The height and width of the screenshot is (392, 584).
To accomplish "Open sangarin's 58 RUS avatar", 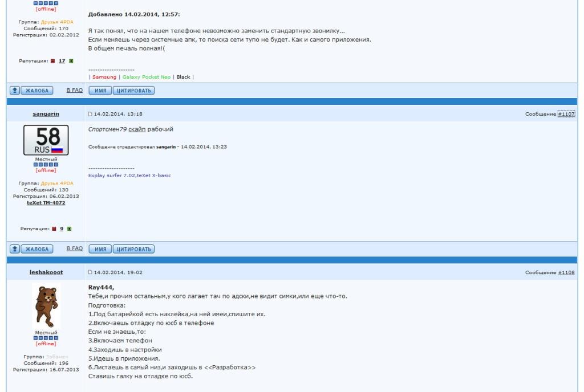I will coord(46,140).
